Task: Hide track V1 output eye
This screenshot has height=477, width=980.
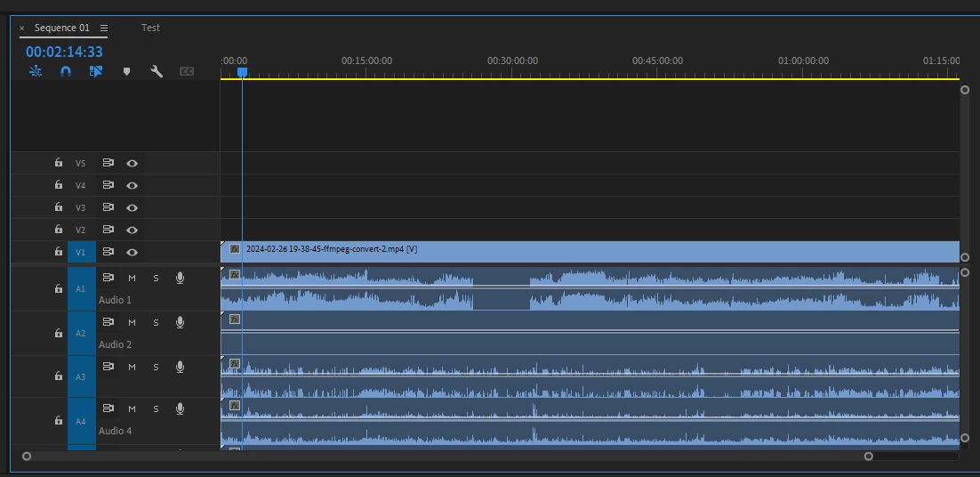Action: pyautogui.click(x=132, y=252)
